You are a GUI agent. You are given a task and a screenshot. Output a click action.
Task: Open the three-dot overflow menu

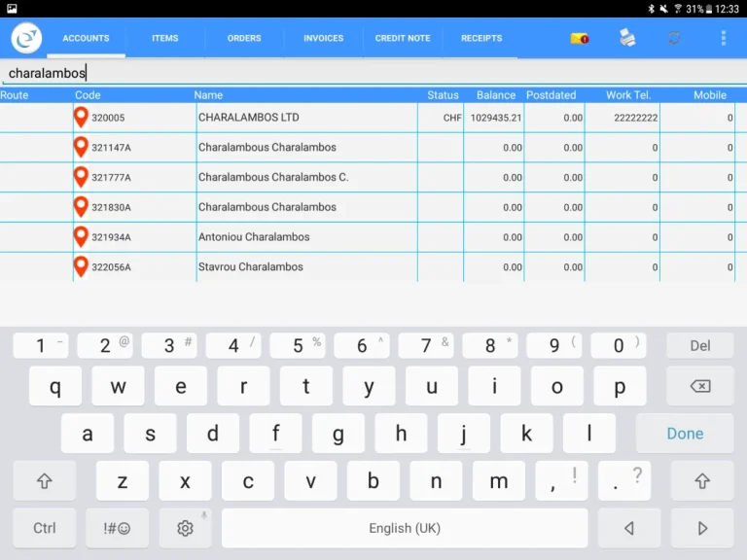(724, 38)
